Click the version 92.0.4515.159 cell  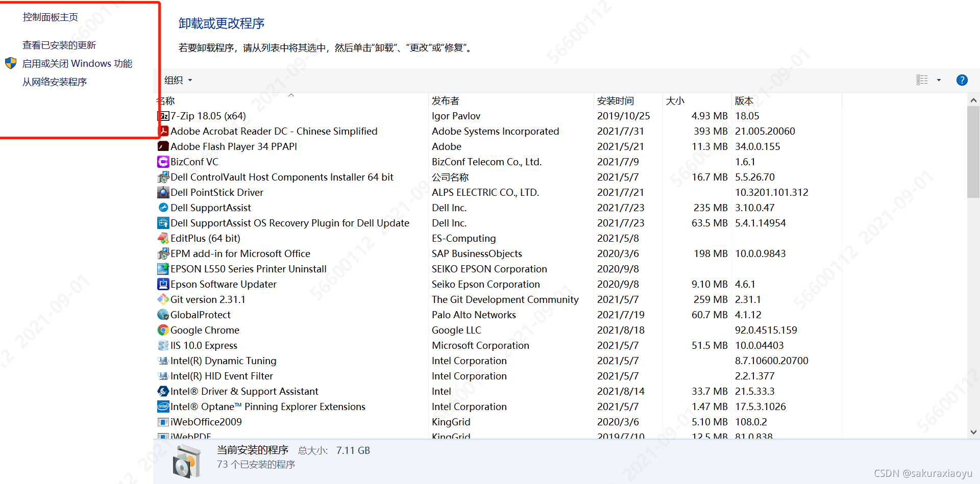[766, 330]
